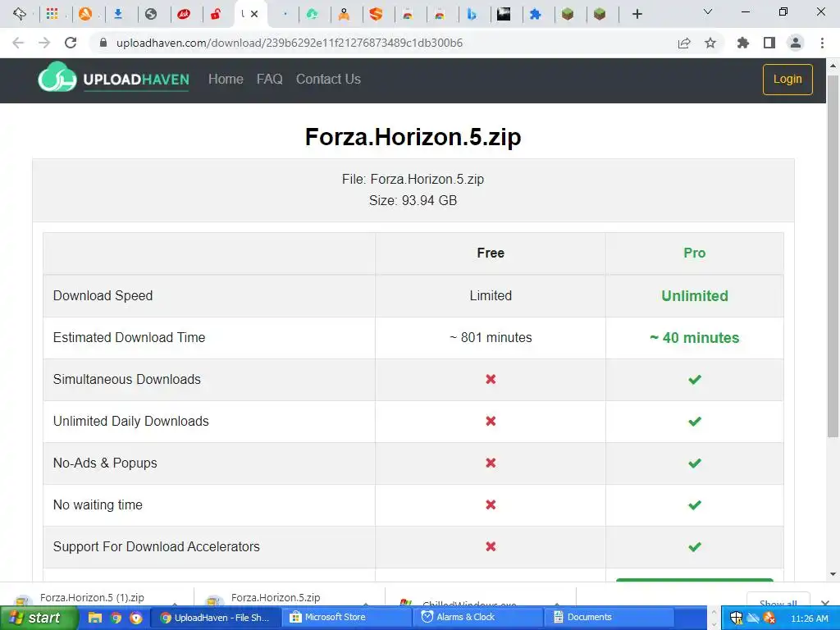Click the 11:26 AM system clock
This screenshot has height=630, width=840.
[810, 619]
